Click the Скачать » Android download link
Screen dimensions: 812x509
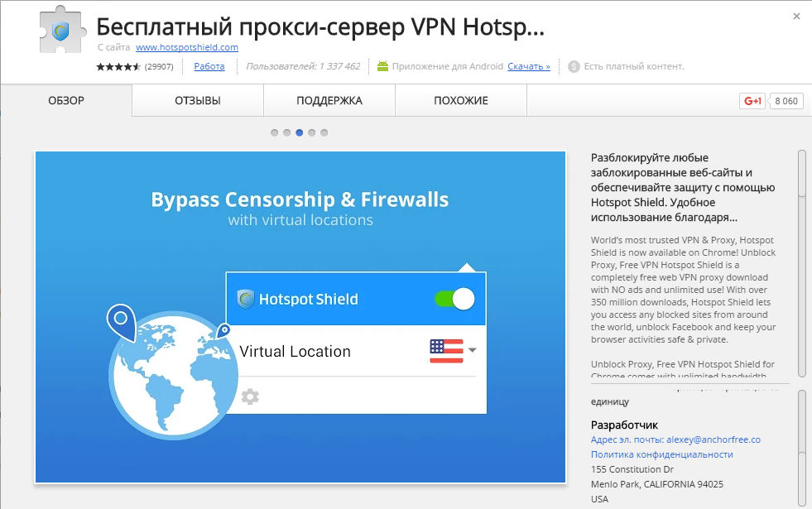(529, 66)
